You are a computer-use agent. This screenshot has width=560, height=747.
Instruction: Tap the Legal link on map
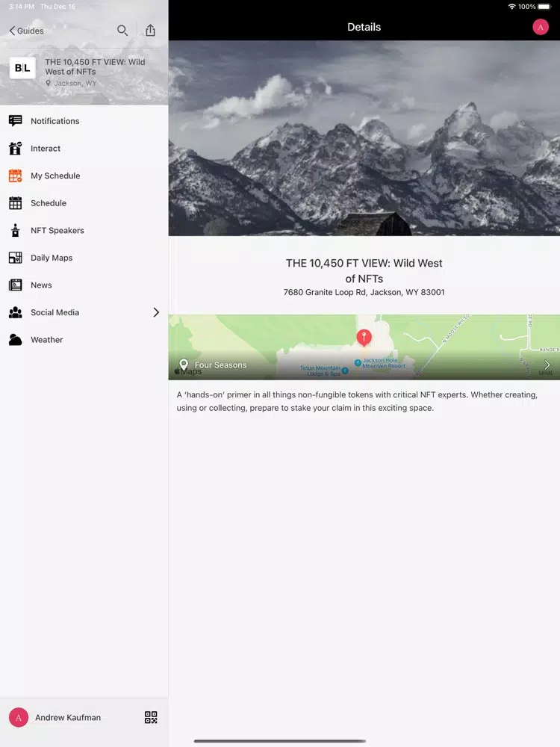(x=545, y=373)
